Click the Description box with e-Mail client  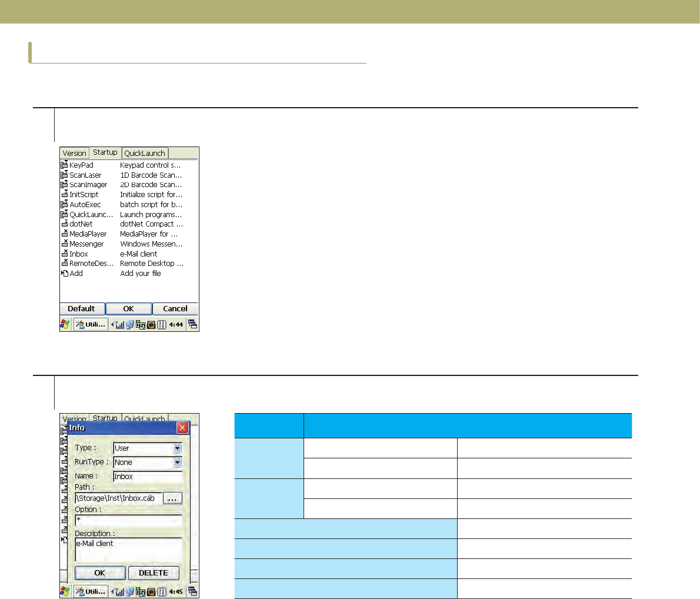point(129,550)
